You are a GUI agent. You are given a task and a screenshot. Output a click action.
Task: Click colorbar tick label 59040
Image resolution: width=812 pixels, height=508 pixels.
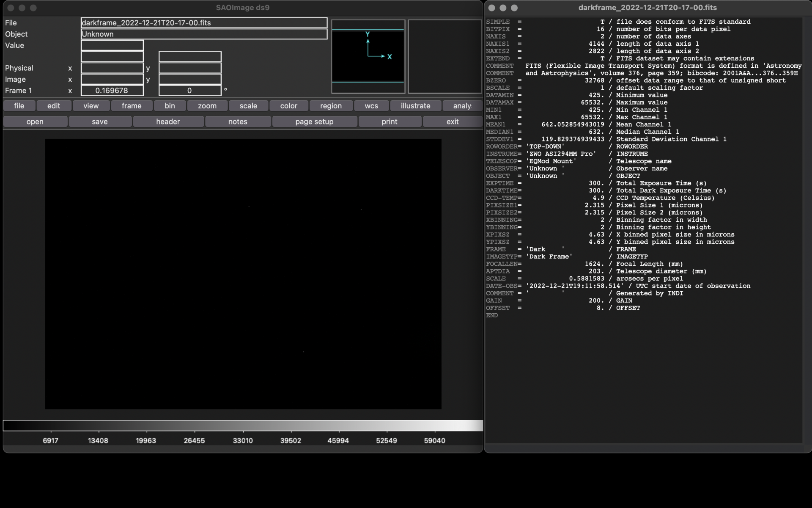tap(434, 441)
